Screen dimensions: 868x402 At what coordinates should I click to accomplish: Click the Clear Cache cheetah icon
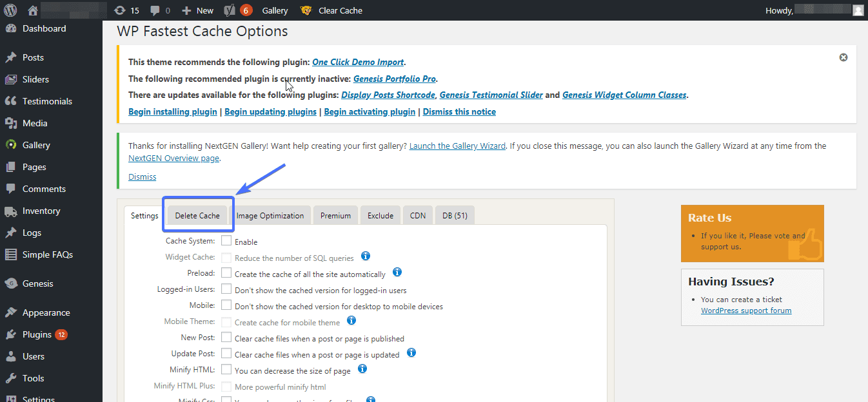pyautogui.click(x=306, y=10)
